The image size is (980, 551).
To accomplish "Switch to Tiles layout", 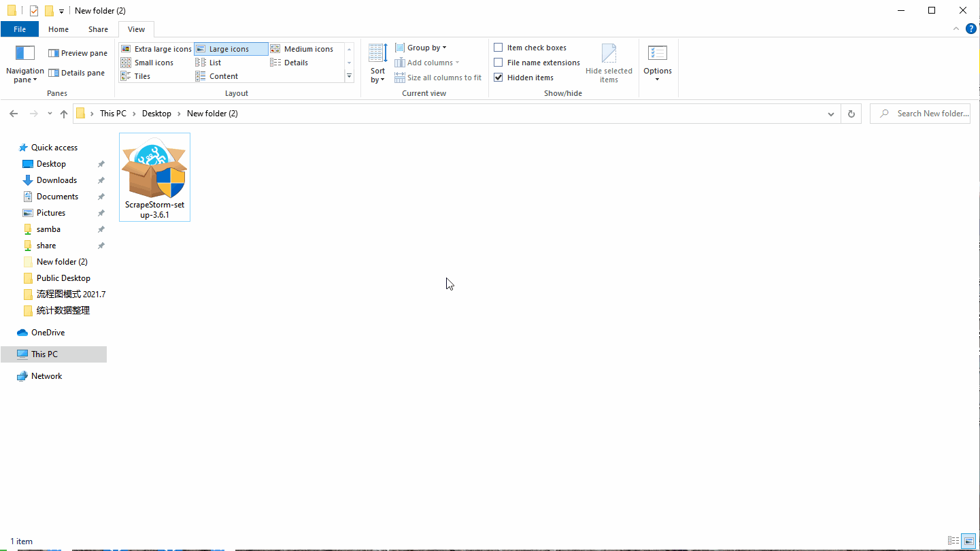I will tap(135, 76).
